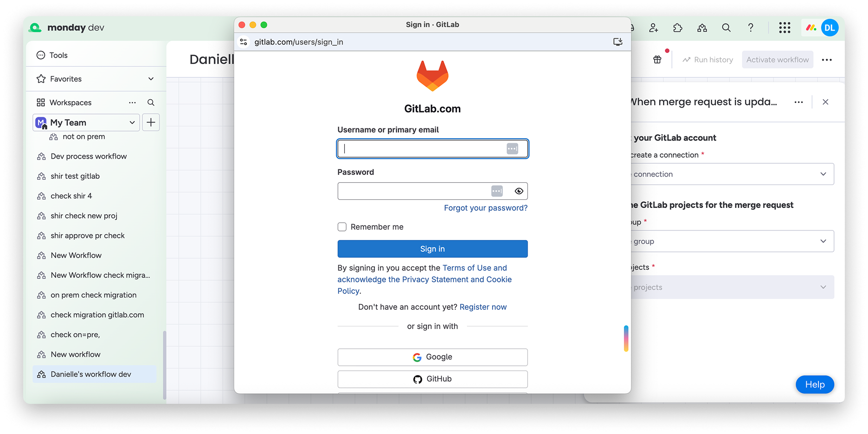Select Danielle's workflow dev

95,374
